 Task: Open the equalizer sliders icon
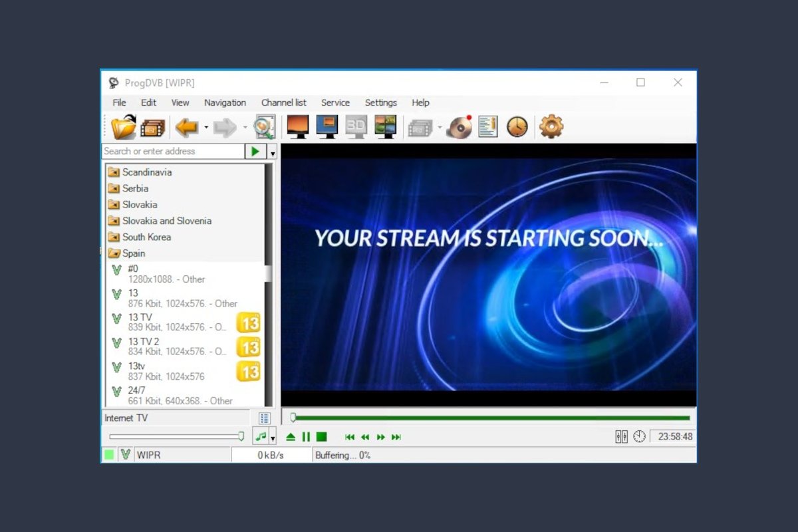622,437
